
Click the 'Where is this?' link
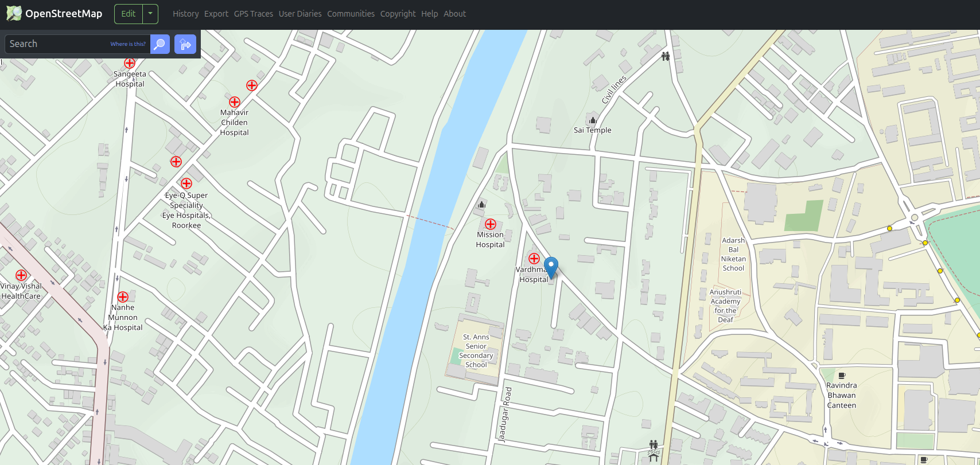click(x=128, y=44)
